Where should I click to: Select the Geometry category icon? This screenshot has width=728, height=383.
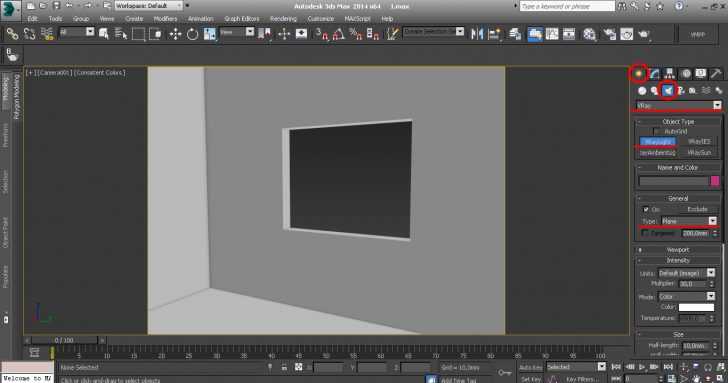click(x=642, y=91)
